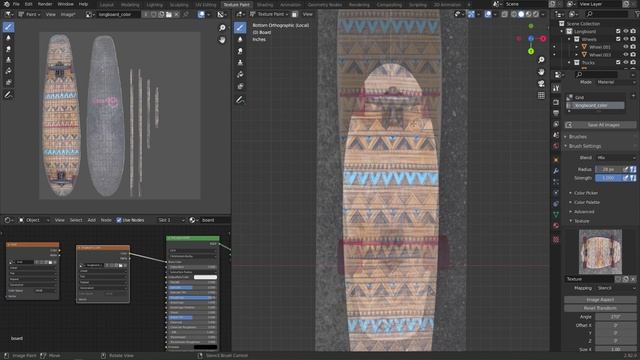The image size is (640, 360).
Task: Switch to the Texture Paint workspace tab
Action: point(236,4)
